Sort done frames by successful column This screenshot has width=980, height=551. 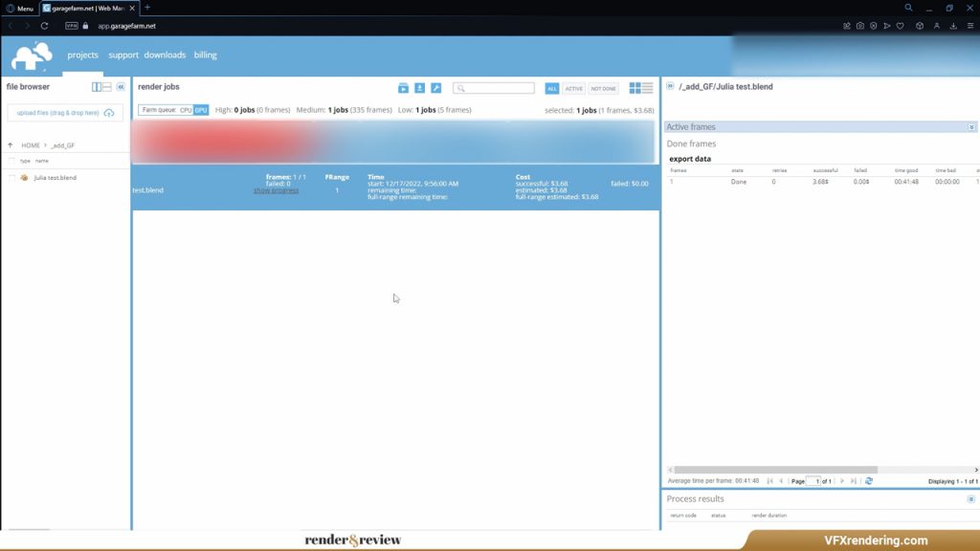coord(825,170)
